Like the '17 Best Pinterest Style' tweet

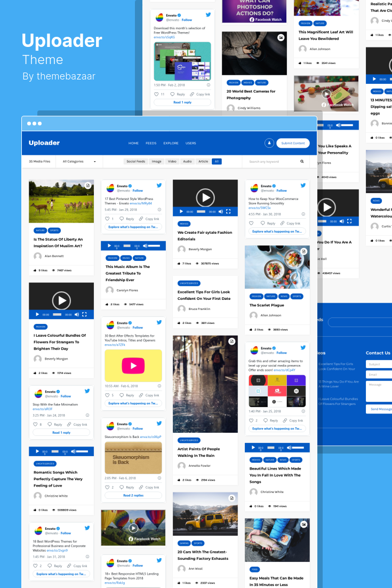(x=107, y=219)
